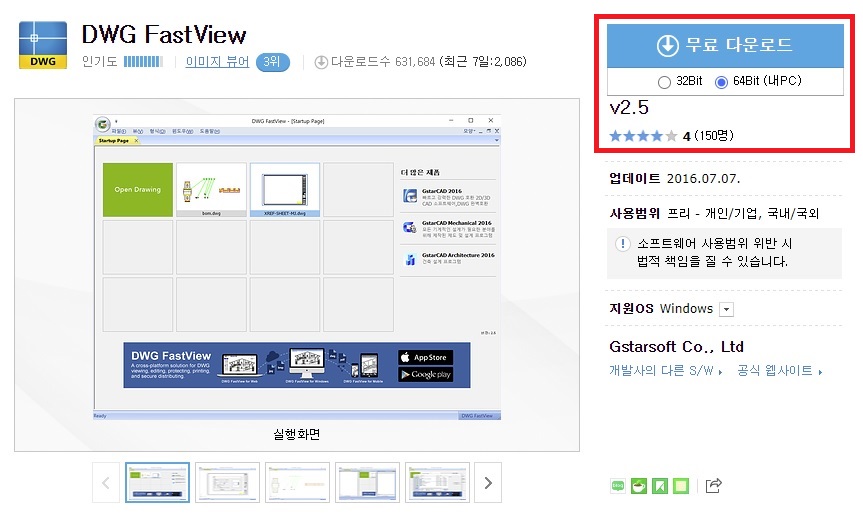Screen dimensions: 863x528
Task: Click the AppStore badge in the banner
Action: tap(425, 357)
